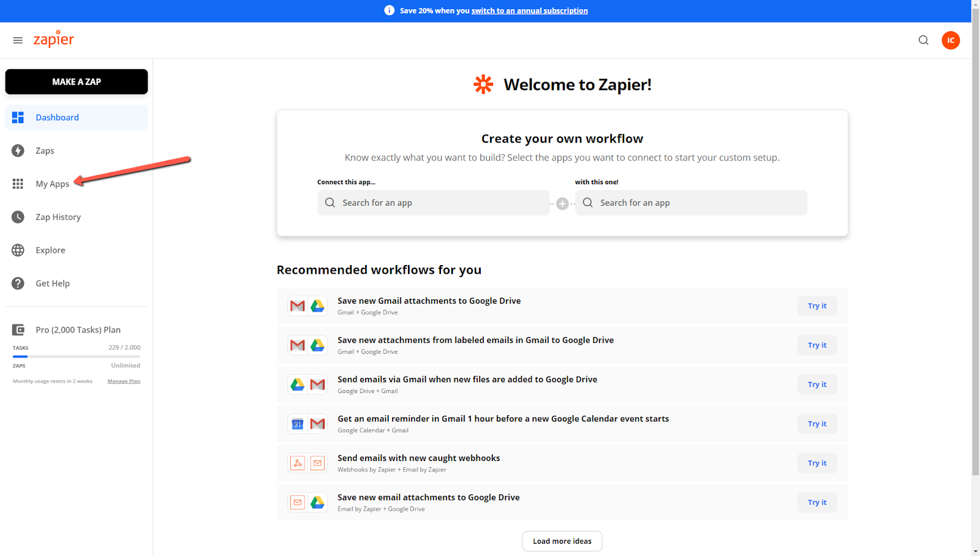This screenshot has height=556, width=980.
Task: Click the Dashboard grid icon
Action: 18,118
